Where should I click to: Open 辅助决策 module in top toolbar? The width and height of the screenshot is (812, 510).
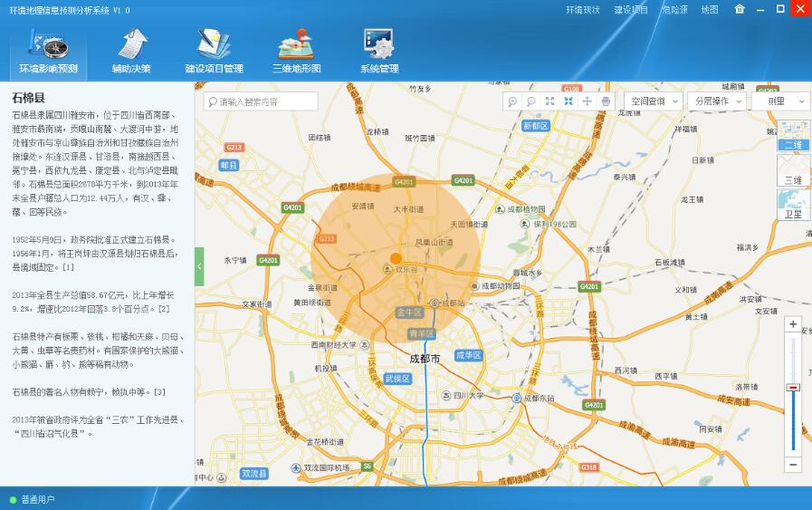(x=131, y=51)
